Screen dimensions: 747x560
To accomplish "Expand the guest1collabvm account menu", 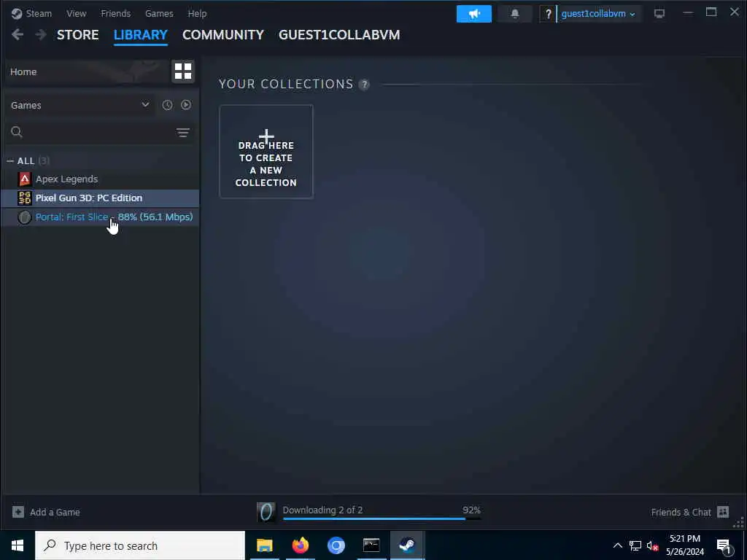I will click(x=598, y=14).
